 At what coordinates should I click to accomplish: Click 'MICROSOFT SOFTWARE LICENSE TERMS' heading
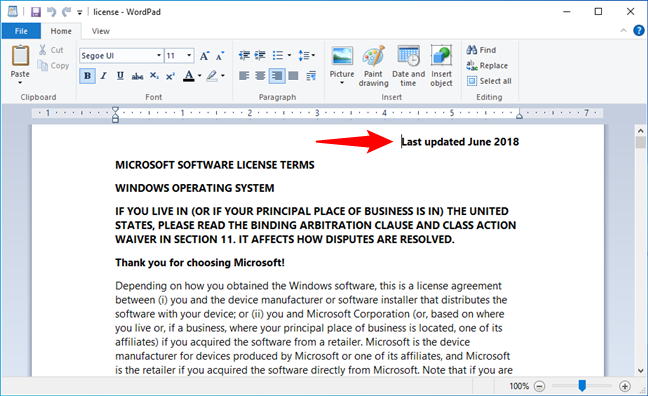click(214, 165)
